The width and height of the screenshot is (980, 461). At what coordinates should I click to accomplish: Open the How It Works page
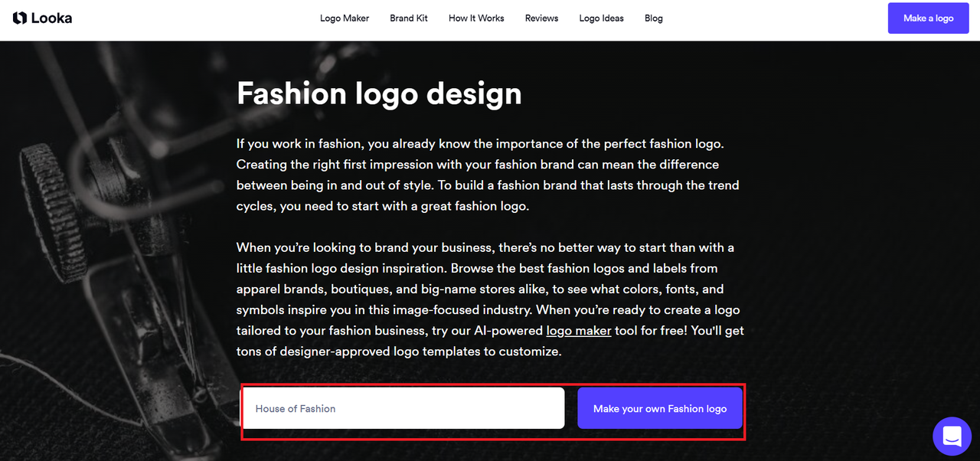coord(476,18)
